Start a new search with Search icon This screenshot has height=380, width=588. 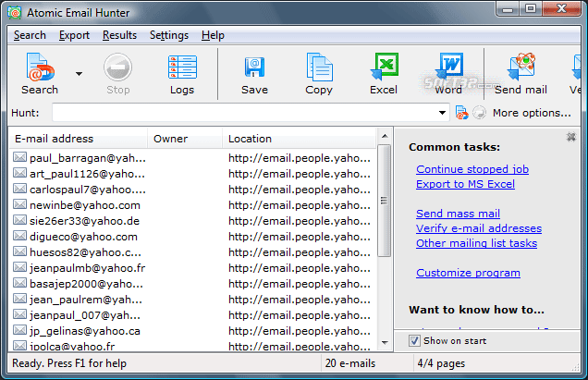point(40,74)
